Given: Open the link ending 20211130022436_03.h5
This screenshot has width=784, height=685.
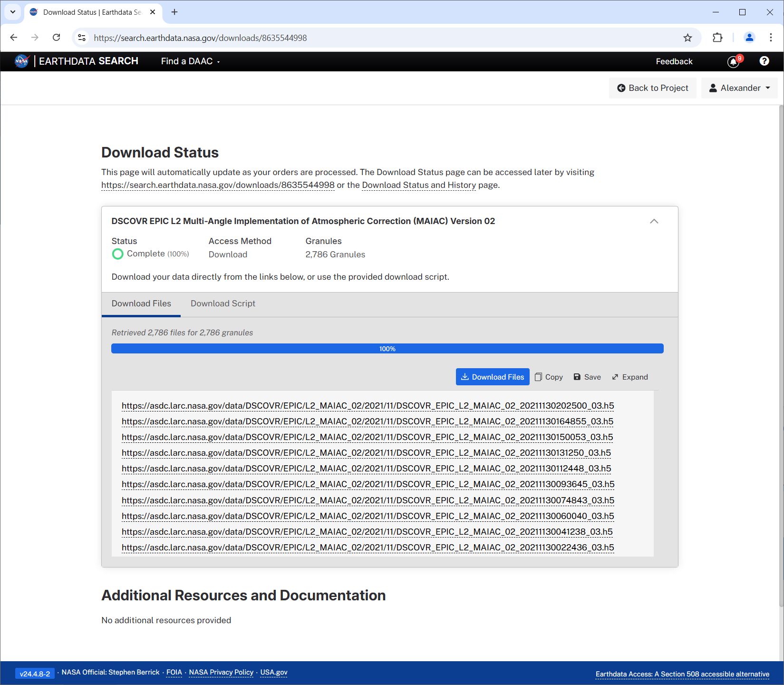Looking at the screenshot, I should coord(368,548).
